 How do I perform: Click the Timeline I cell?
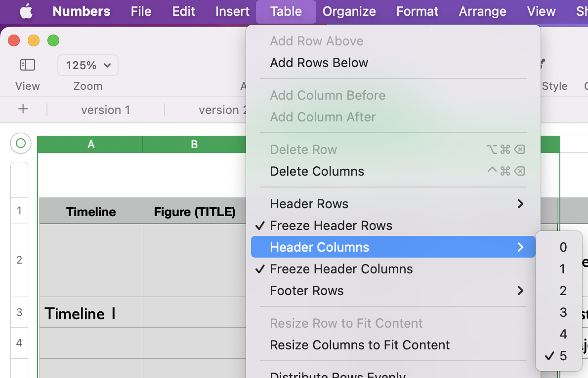pos(91,313)
